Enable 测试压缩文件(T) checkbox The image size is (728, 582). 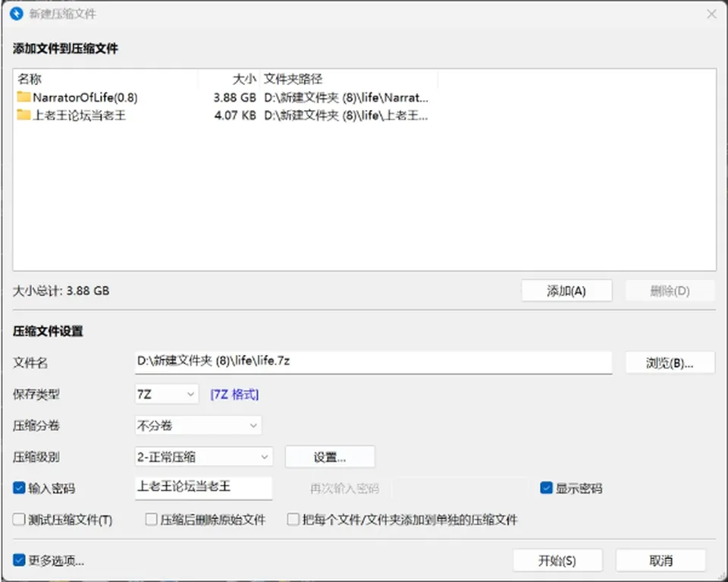point(19,519)
